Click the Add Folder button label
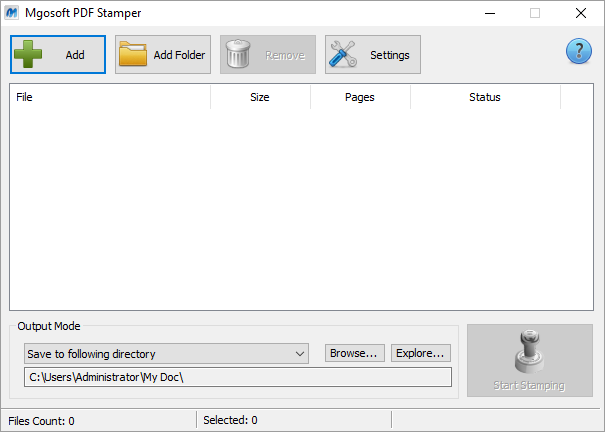The image size is (605, 432). click(179, 55)
